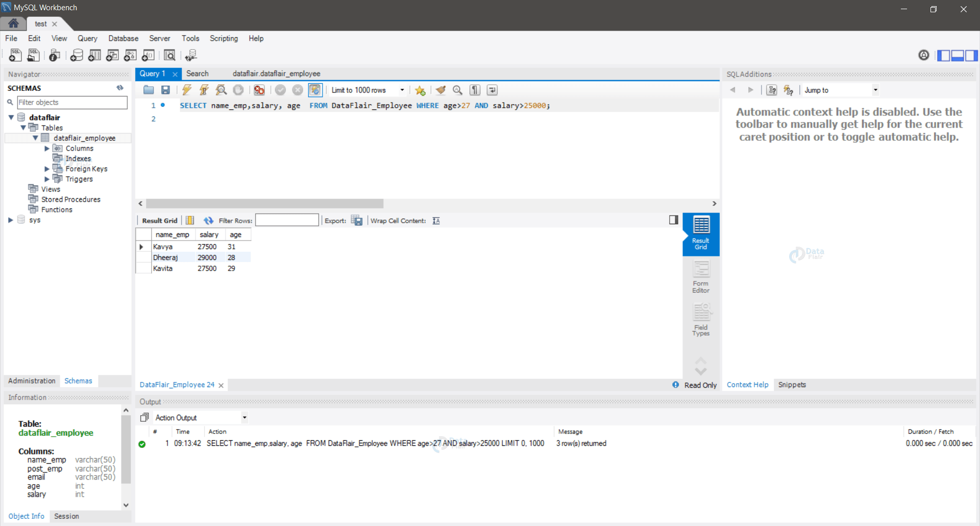Stop the executing query
The height and width of the screenshot is (526, 980).
[x=238, y=90]
